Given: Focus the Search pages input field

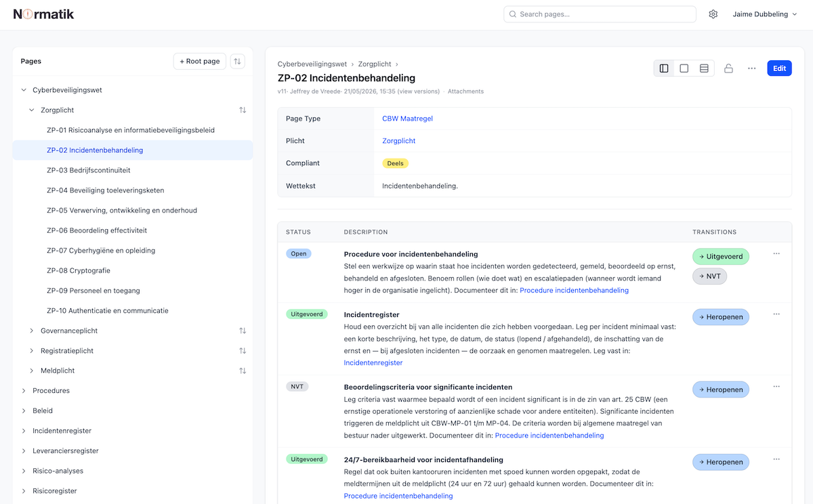Looking at the screenshot, I should click(x=600, y=14).
